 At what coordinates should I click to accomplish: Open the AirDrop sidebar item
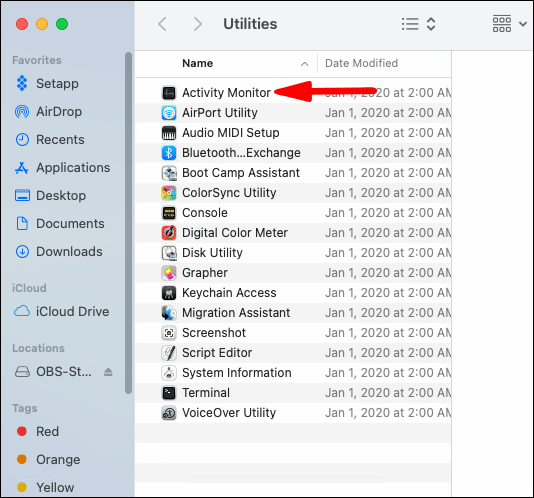tap(59, 112)
